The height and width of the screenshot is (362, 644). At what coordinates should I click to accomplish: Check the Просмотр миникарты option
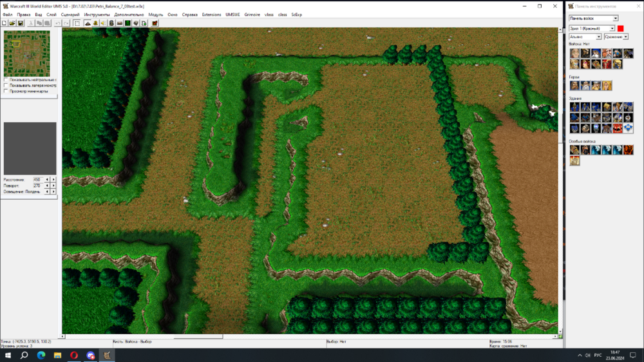pyautogui.click(x=6, y=91)
